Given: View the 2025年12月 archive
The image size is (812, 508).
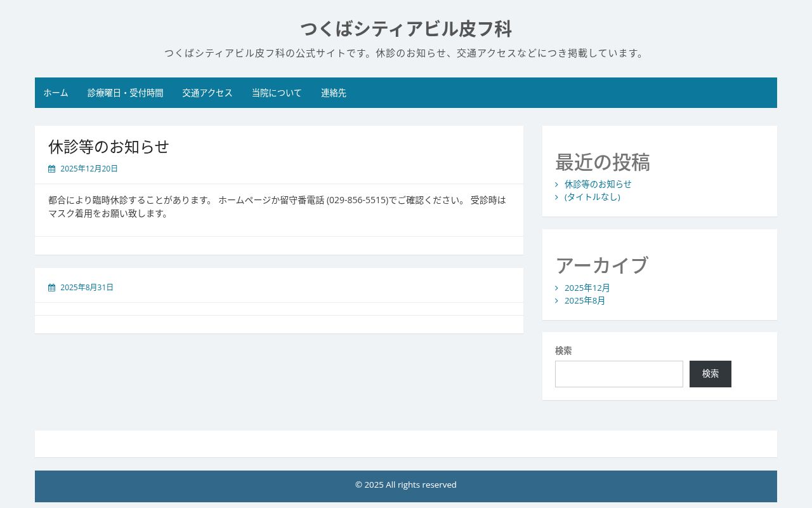Looking at the screenshot, I should point(587,288).
